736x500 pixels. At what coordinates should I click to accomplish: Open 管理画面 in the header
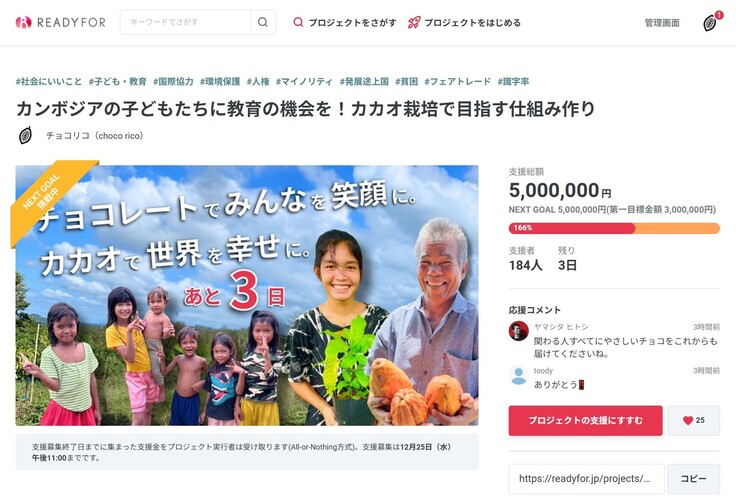point(662,23)
